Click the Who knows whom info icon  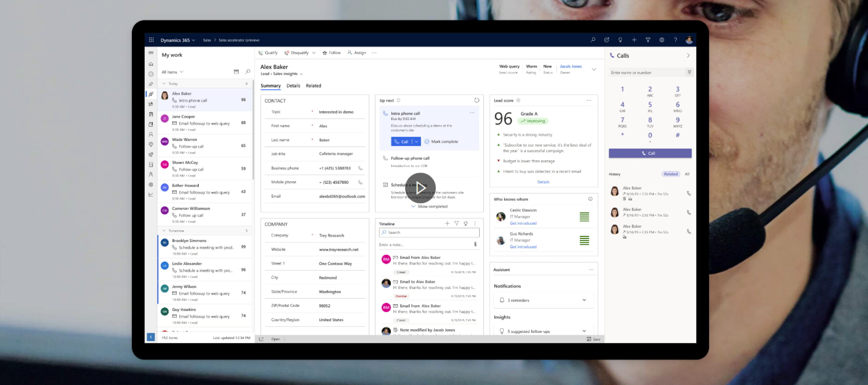[590, 199]
